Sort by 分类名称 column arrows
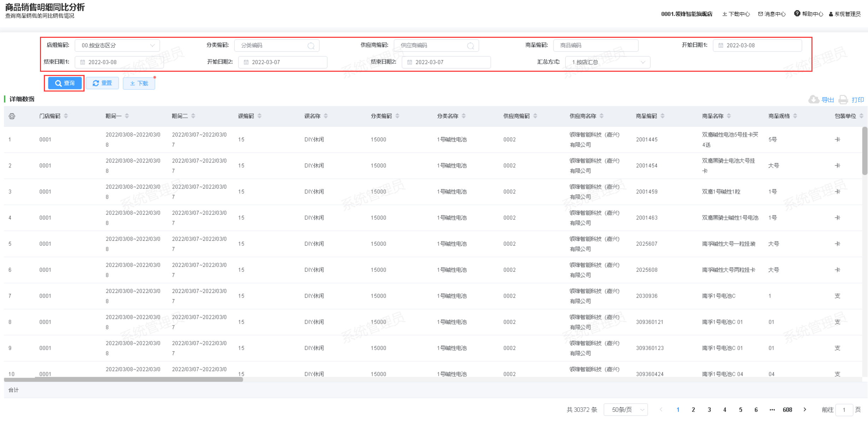Viewport: 868px width, 421px height. click(464, 116)
